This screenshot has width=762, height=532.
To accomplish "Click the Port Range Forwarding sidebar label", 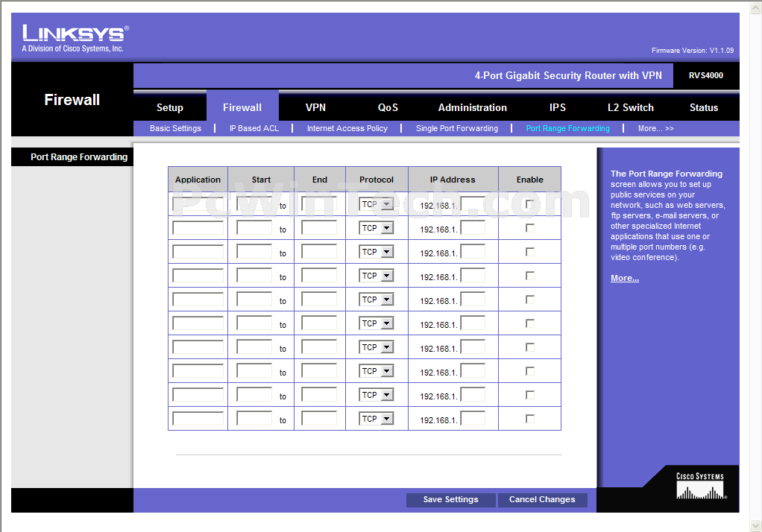I will tap(79, 157).
